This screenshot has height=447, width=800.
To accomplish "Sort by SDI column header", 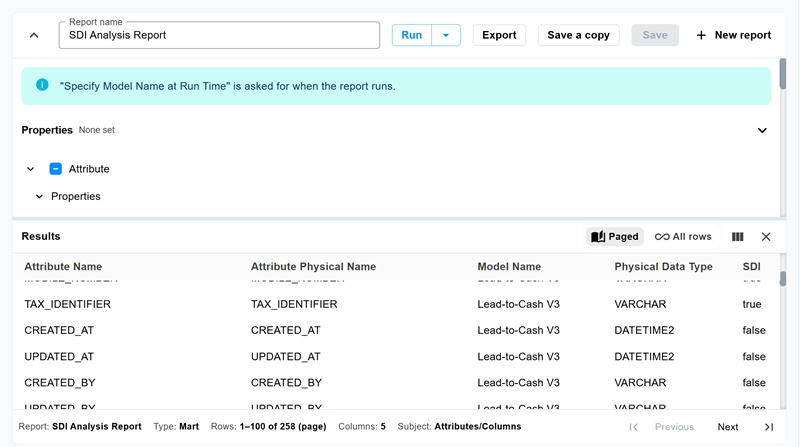I will point(752,266).
